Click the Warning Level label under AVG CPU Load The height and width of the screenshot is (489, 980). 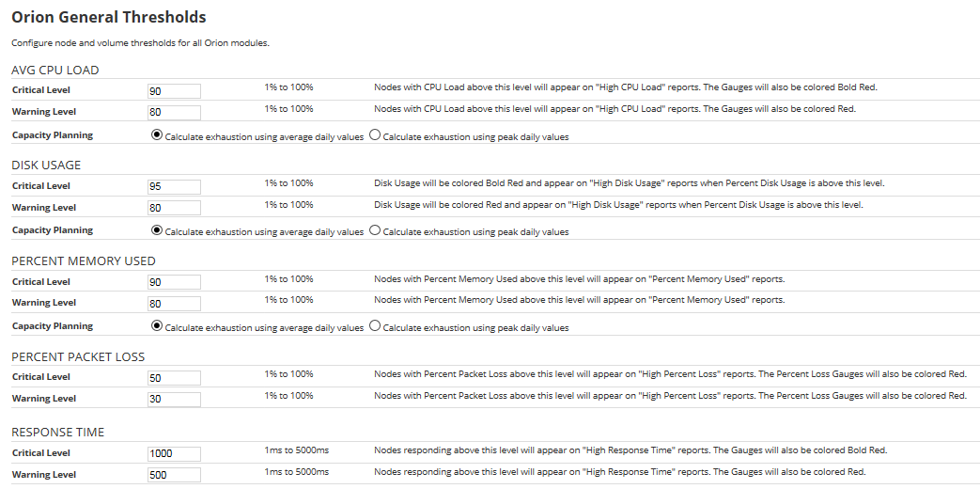click(x=44, y=111)
